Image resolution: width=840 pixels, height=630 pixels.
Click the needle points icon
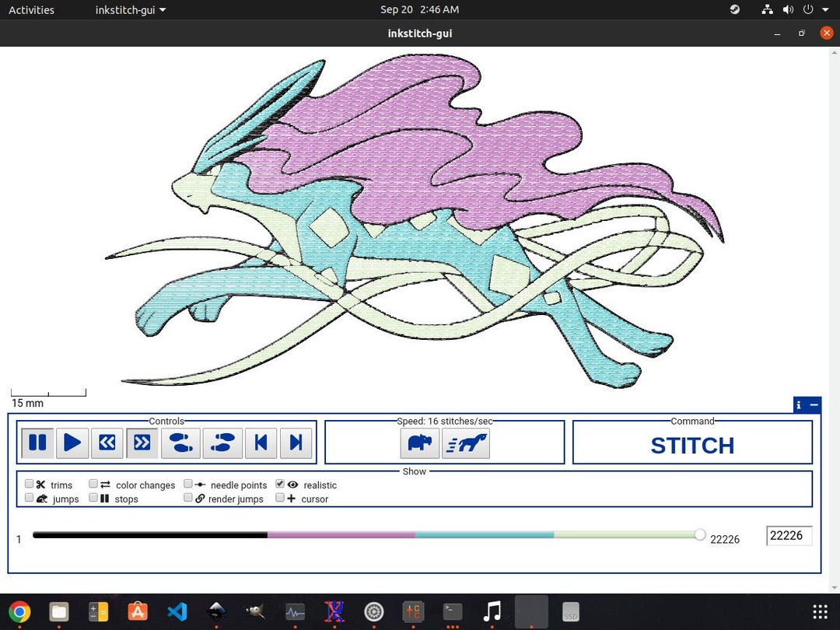200,485
